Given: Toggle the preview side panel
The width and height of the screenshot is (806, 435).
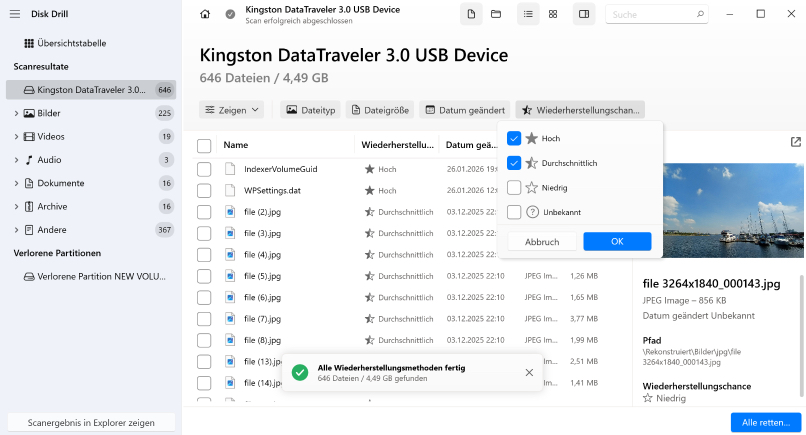Looking at the screenshot, I should (584, 14).
